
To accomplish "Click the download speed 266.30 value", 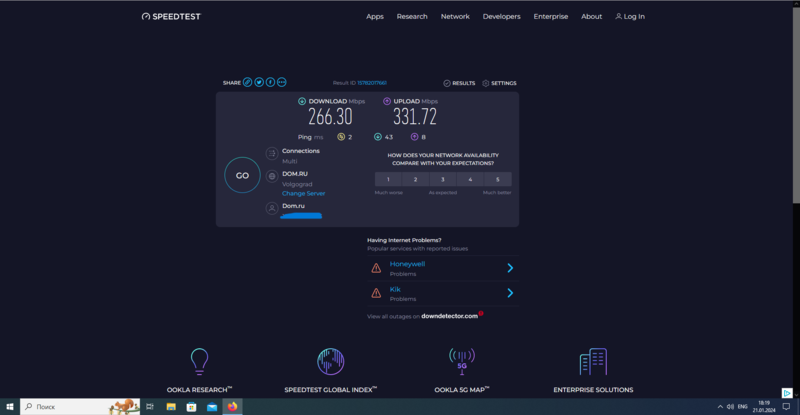I will pos(330,117).
